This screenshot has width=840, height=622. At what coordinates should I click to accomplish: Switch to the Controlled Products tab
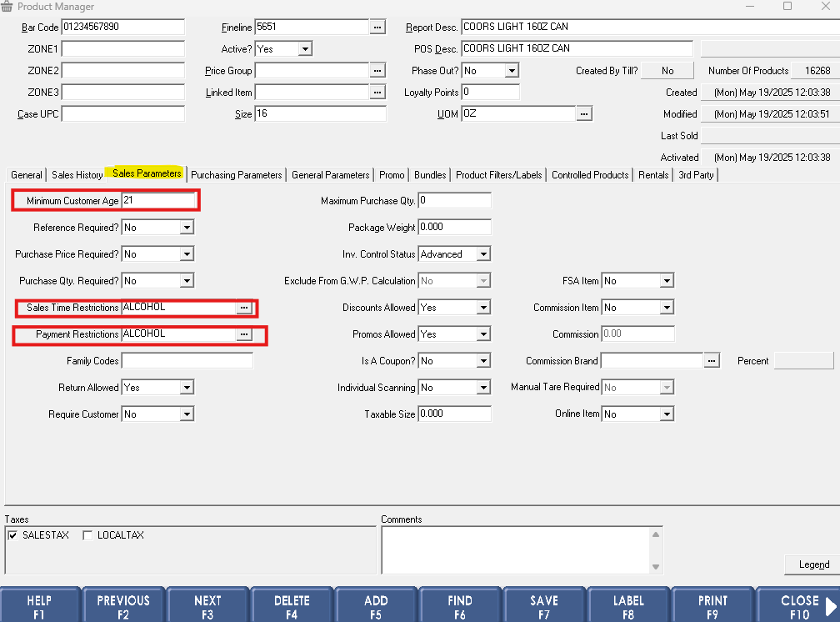(590, 175)
